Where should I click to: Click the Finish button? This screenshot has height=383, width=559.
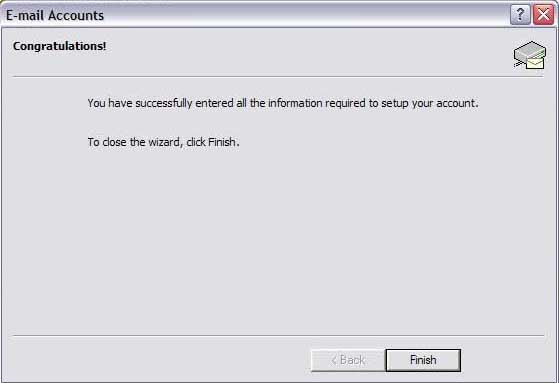pos(423,360)
